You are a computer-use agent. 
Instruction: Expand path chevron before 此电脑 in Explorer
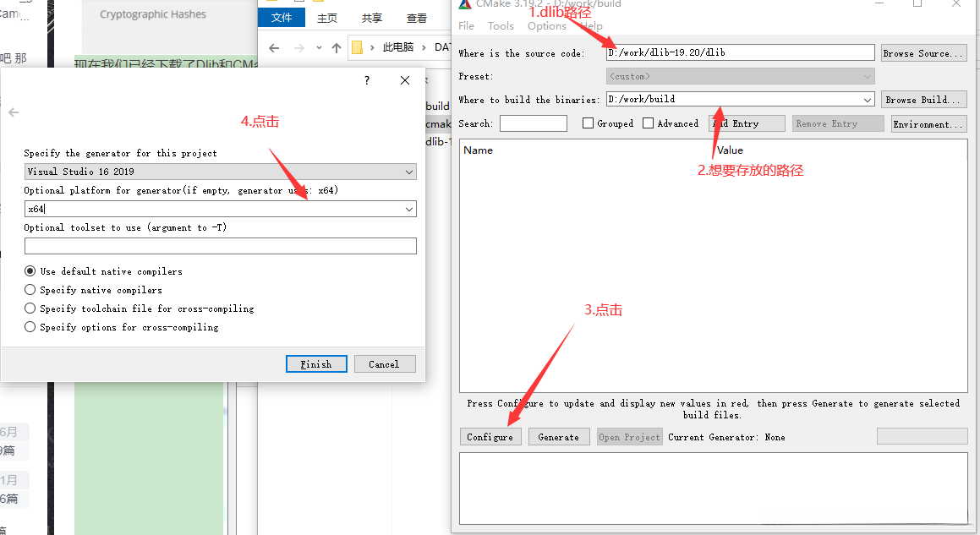click(373, 47)
